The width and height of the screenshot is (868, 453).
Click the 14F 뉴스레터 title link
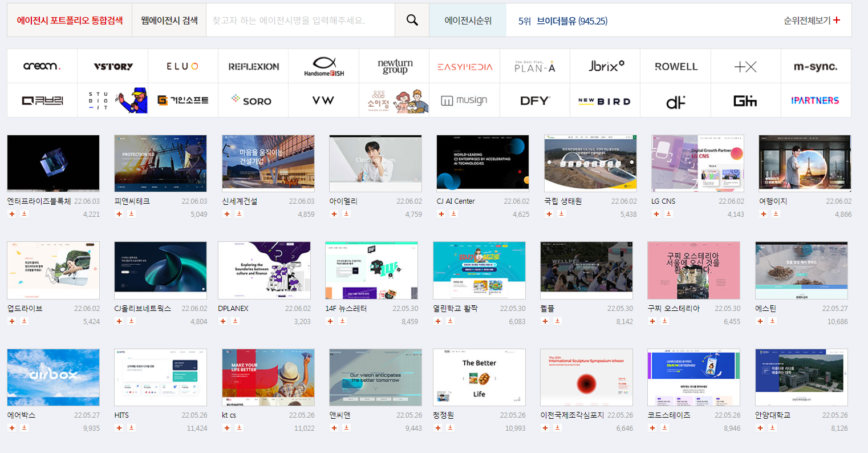(x=346, y=308)
